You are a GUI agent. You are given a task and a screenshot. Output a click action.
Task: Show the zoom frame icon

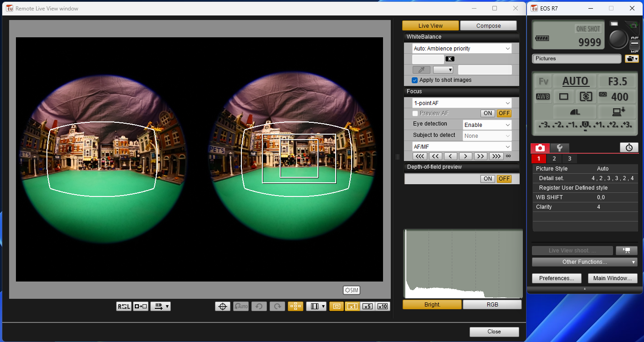click(x=337, y=307)
